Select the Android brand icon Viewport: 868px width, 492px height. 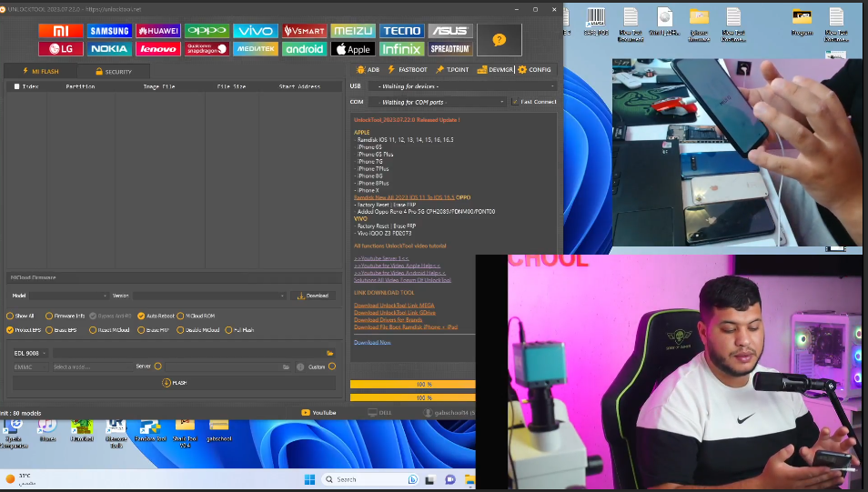tap(305, 49)
